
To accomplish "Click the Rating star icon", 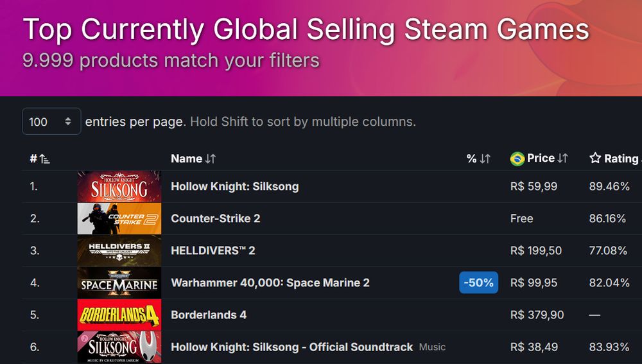I will (595, 158).
